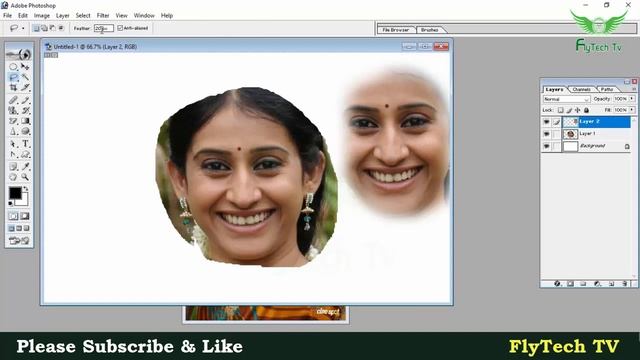Select the History Brush tool
The width and height of the screenshot is (640, 360).
pyautogui.click(x=25, y=111)
